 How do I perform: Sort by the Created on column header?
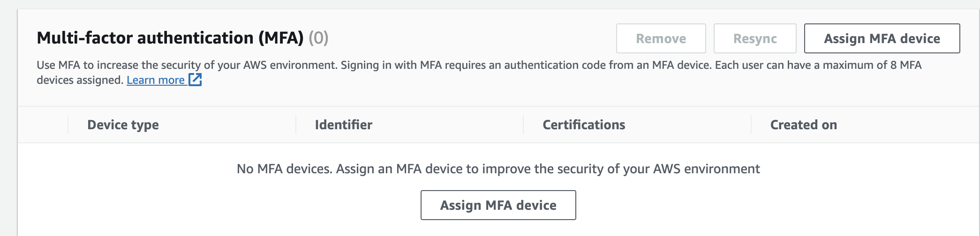(x=804, y=125)
